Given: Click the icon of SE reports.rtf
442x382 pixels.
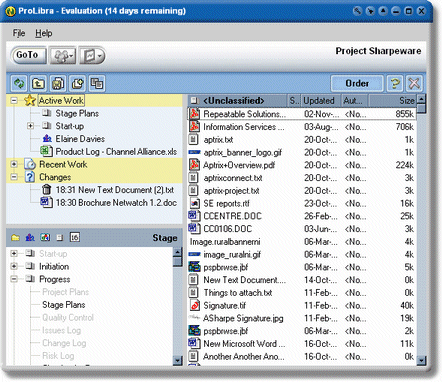Looking at the screenshot, I should click(x=194, y=203).
